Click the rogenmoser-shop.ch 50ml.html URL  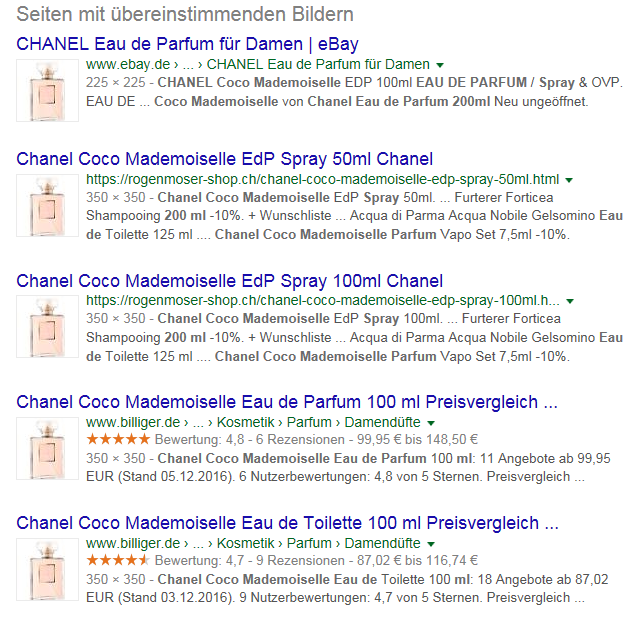point(323,179)
